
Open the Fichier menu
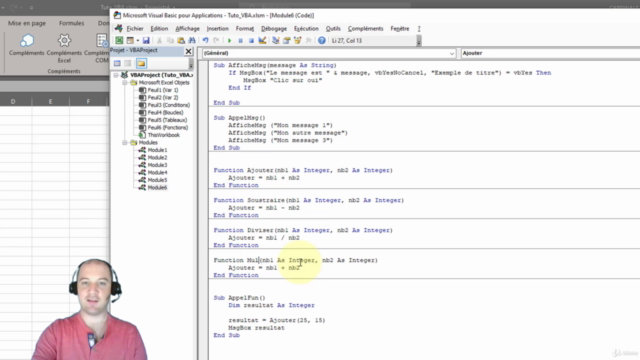(135, 29)
